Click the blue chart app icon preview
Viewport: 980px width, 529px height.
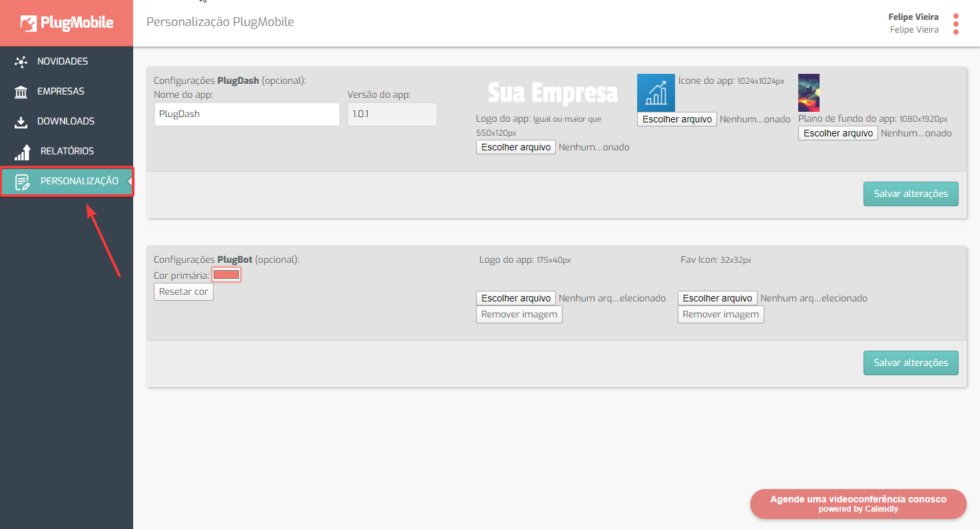656,92
